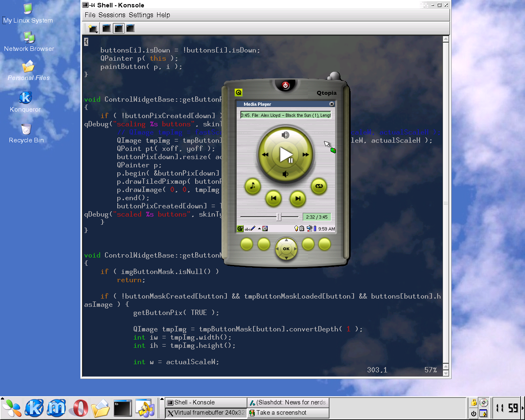Select the abc pencil input method icon
This screenshot has height=420, width=525.
[x=250, y=229]
